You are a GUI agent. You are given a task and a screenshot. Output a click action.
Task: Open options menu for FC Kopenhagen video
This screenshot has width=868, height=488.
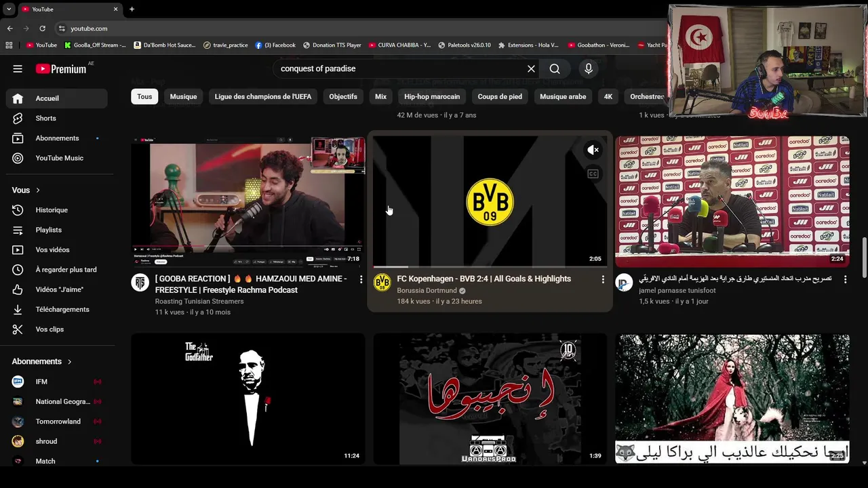click(x=603, y=279)
